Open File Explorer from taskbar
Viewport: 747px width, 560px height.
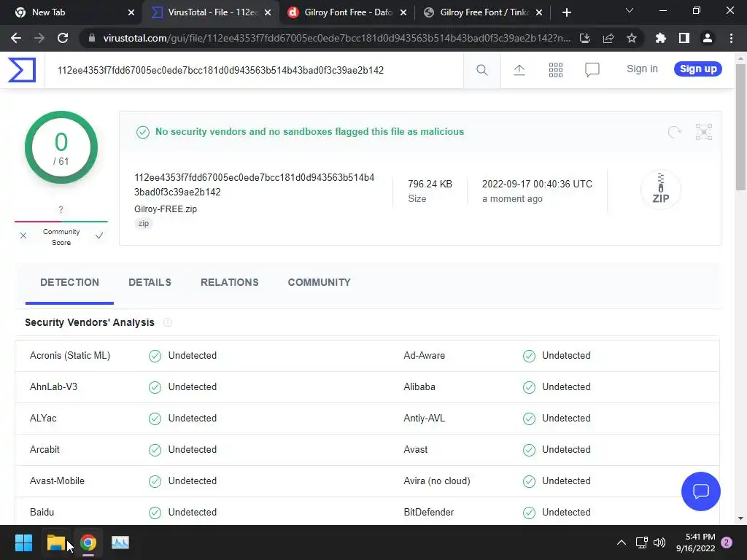pyautogui.click(x=56, y=542)
